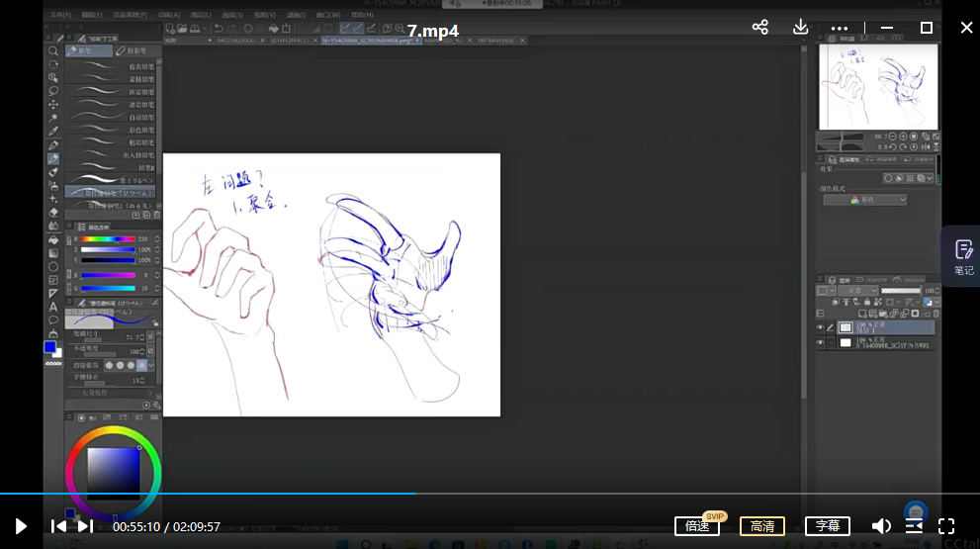
Task: Enter fullscreen mode in the player
Action: [x=946, y=526]
